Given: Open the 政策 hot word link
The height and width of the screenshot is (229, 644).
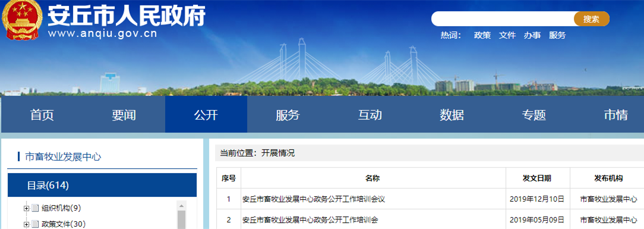Looking at the screenshot, I should (x=482, y=35).
